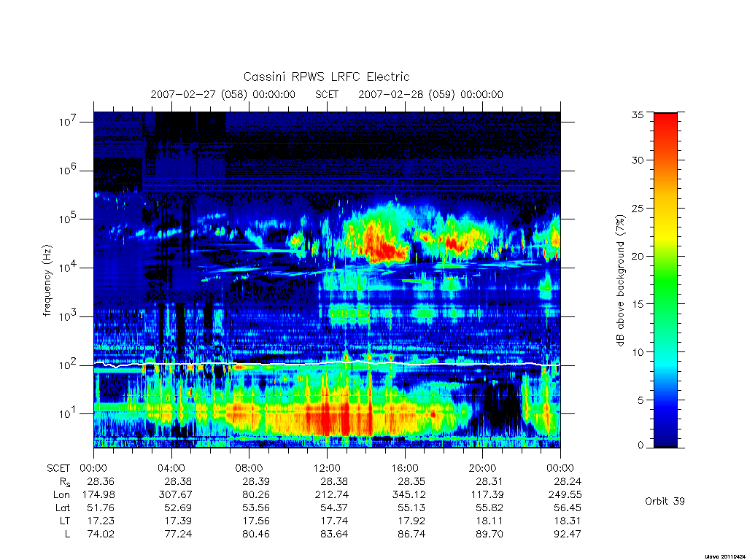Select the L-shell value "74.02"
Viewport: 747px width, 560px height.
coord(101,534)
